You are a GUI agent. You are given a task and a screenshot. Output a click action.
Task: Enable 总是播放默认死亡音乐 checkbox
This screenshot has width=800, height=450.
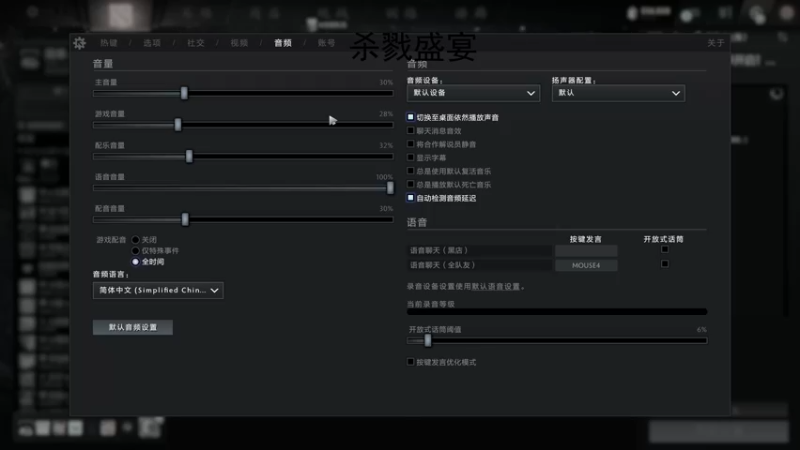(x=411, y=184)
